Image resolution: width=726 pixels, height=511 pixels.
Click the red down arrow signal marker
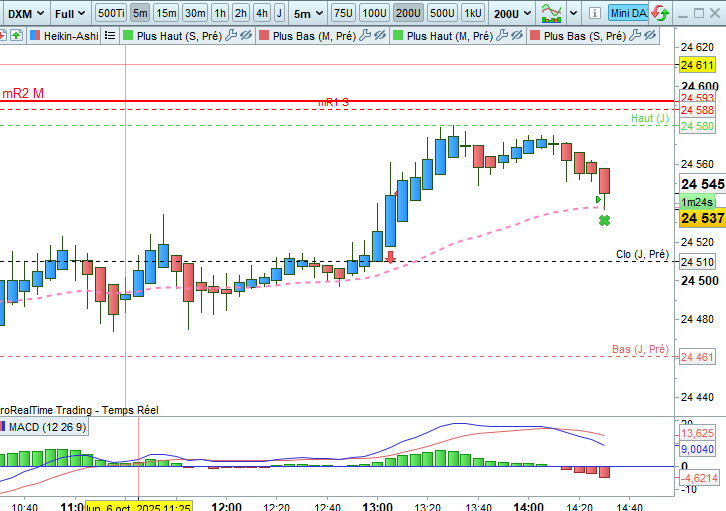(x=390, y=257)
